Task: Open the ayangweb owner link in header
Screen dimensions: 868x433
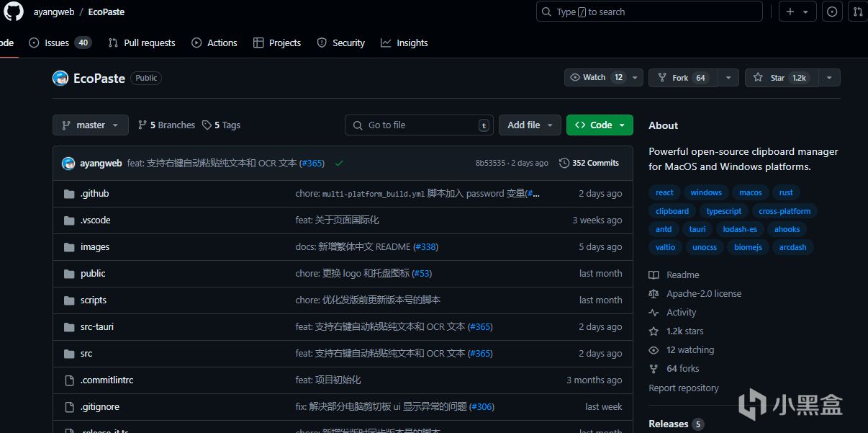Action: pos(53,12)
